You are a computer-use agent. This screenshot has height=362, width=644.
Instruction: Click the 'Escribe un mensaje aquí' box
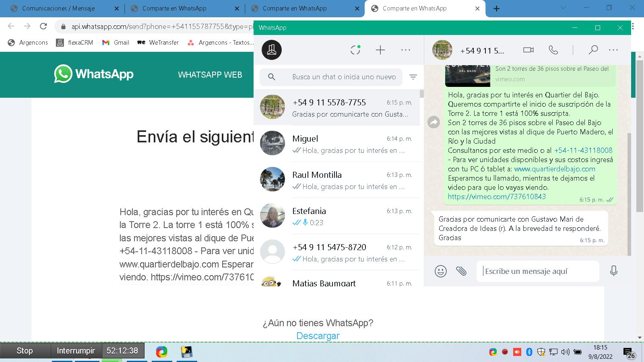pos(538,271)
